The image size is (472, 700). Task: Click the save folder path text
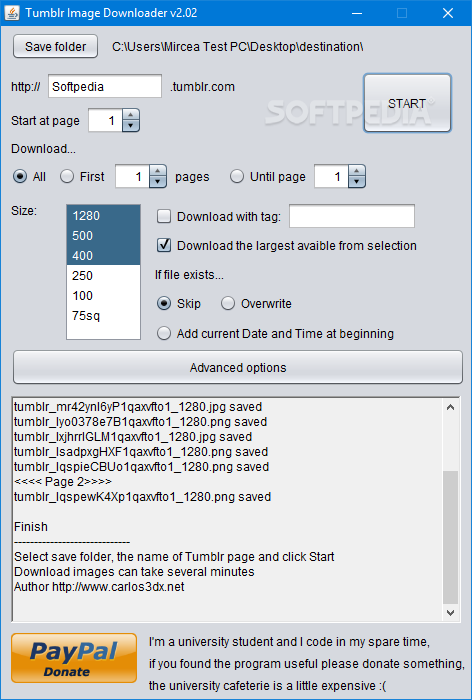(x=237, y=46)
